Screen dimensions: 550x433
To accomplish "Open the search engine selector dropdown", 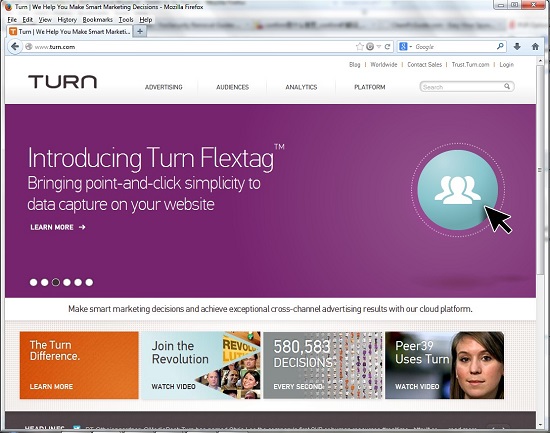I will click(405, 46).
